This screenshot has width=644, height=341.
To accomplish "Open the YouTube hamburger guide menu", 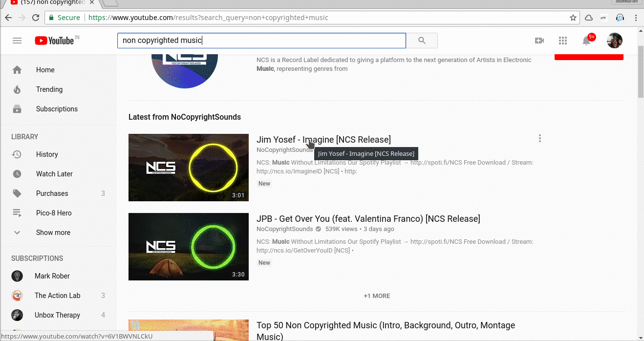I will [17, 41].
